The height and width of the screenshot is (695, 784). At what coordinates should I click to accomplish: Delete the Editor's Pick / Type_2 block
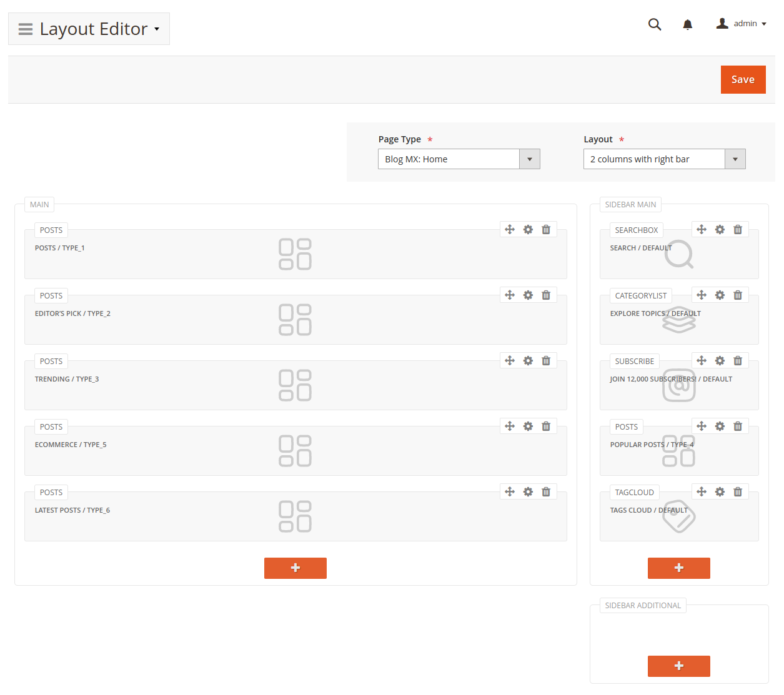click(546, 295)
